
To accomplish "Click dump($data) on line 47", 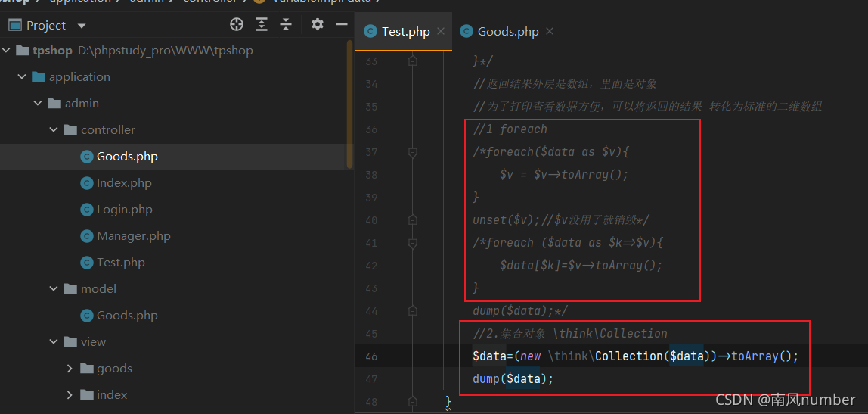I will 510,379.
